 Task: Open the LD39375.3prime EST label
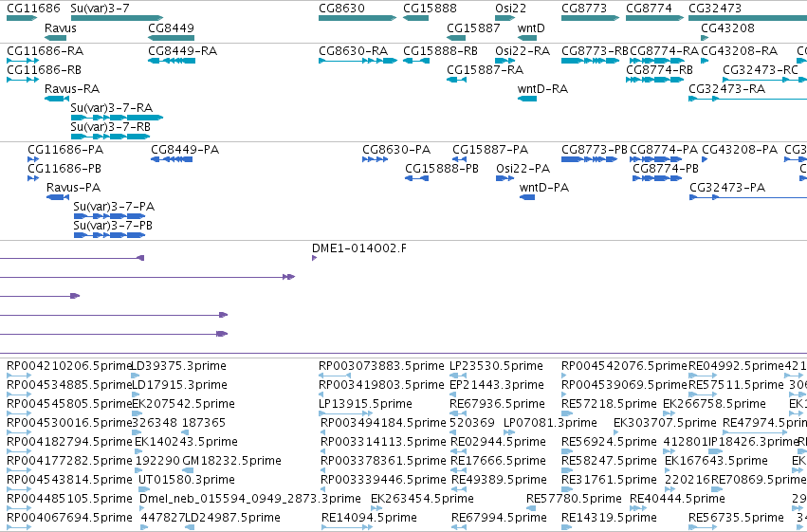coord(179,366)
